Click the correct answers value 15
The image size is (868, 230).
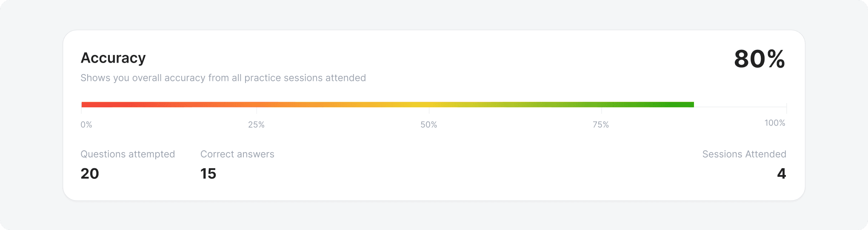click(x=208, y=174)
